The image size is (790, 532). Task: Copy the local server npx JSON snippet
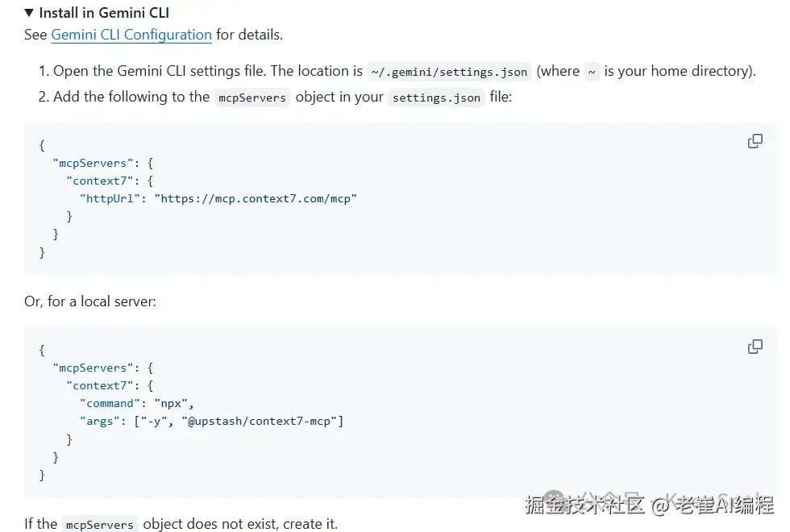pos(755,347)
